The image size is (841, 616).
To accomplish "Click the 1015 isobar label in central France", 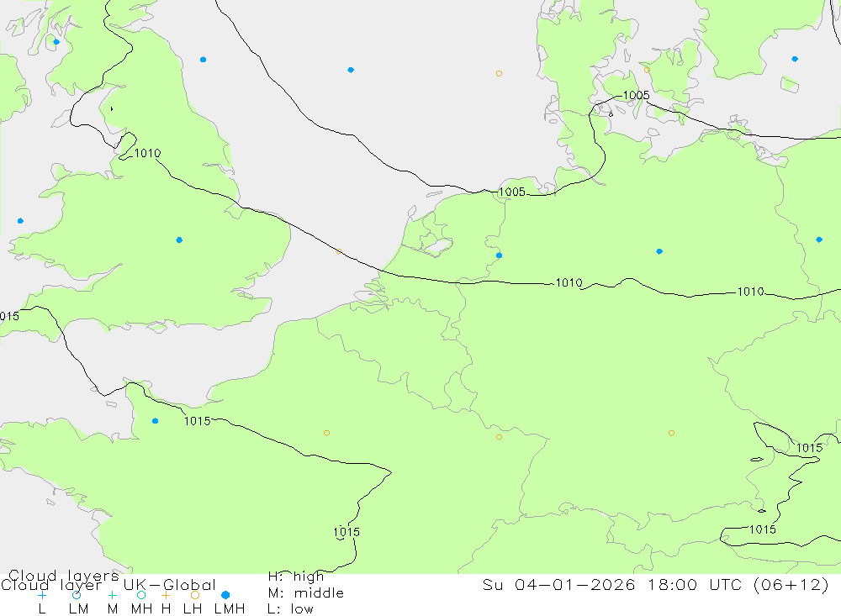I will tap(346, 532).
